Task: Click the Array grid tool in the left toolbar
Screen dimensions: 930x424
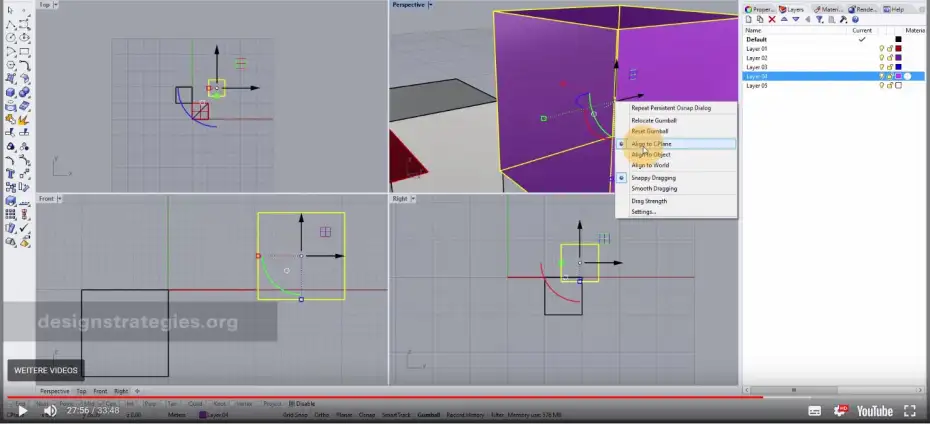Action: (x=11, y=216)
